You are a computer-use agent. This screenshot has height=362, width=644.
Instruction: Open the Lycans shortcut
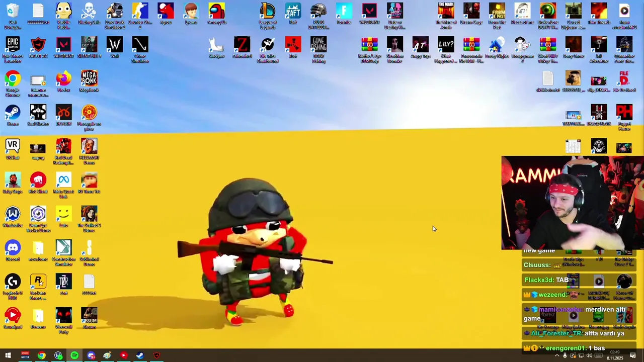click(x=191, y=14)
